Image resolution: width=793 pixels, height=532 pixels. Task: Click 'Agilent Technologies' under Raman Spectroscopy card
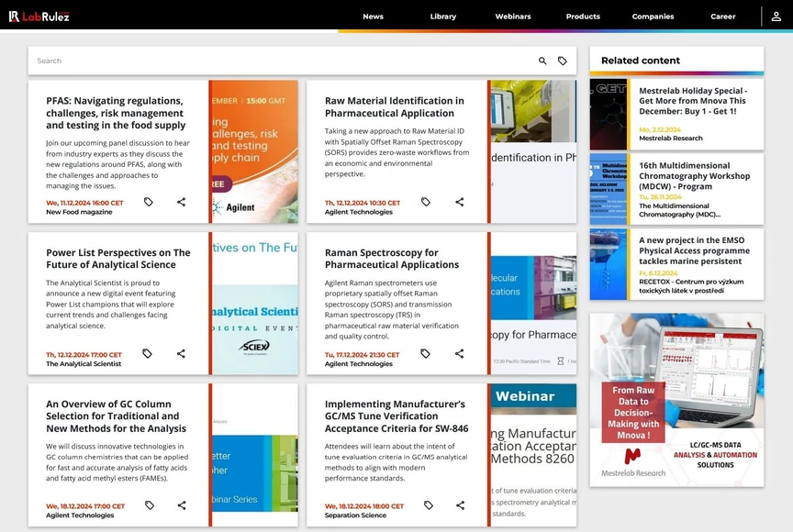click(x=358, y=364)
